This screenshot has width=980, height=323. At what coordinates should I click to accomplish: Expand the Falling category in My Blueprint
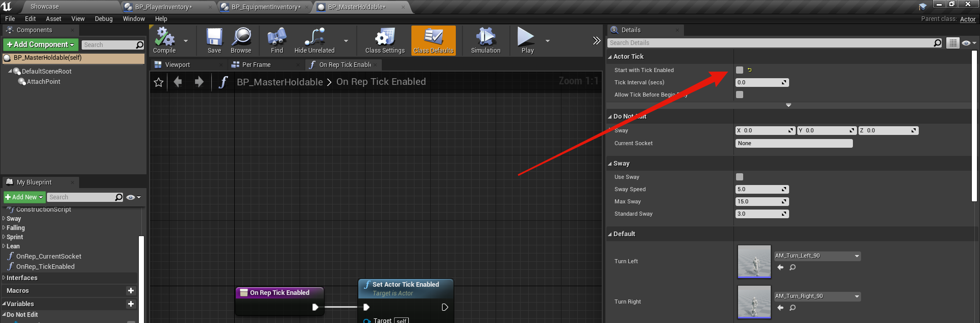point(4,228)
